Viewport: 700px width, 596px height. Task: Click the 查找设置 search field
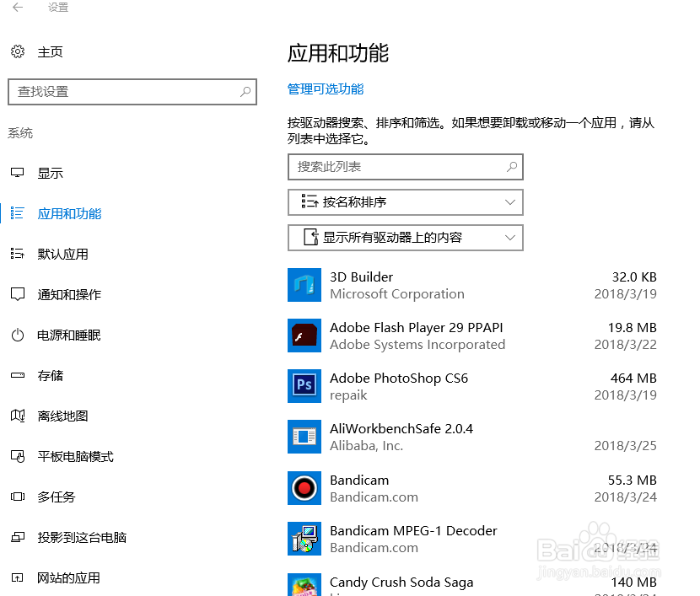coord(132,92)
